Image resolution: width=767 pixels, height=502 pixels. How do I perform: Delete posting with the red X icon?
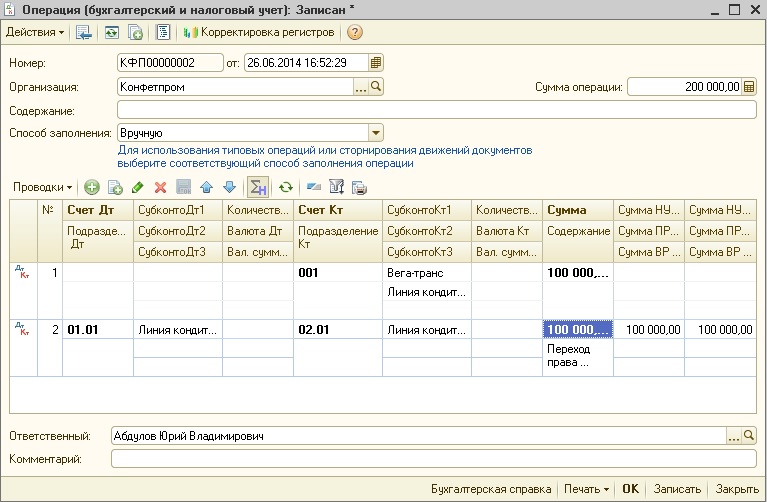tap(160, 187)
